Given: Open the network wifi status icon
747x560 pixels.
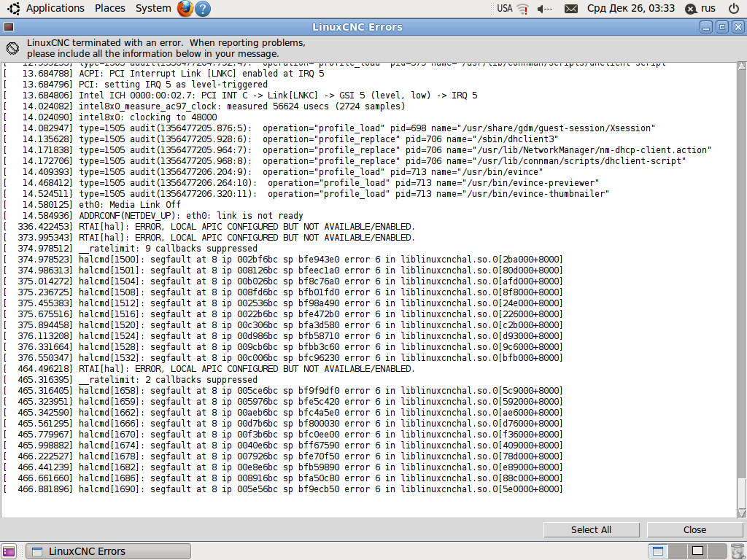Looking at the screenshot, I should [523, 9].
